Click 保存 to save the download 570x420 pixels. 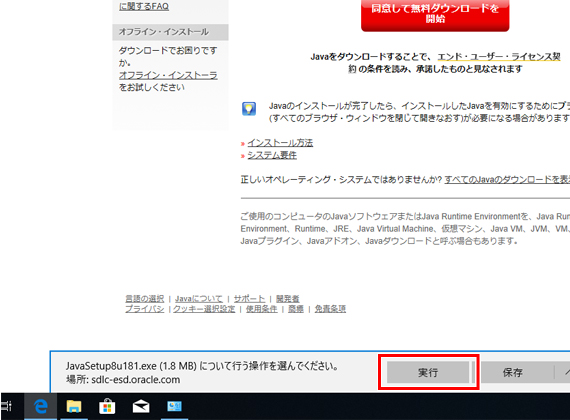[512, 372]
